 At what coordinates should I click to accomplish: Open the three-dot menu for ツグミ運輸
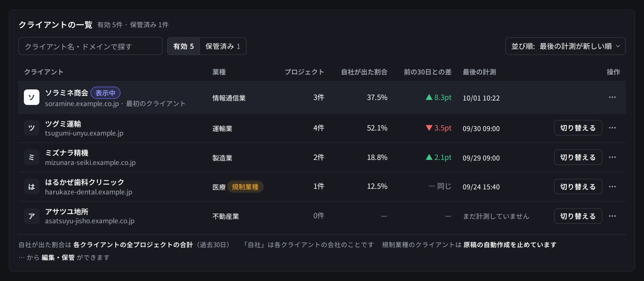(x=612, y=128)
